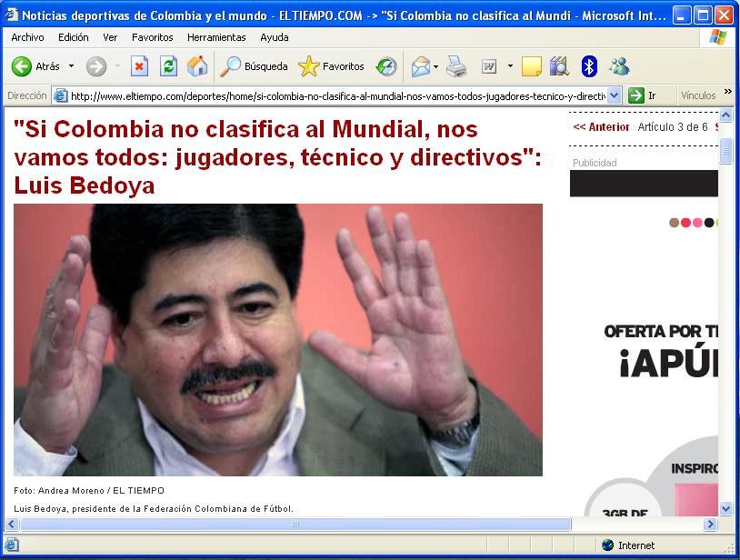Click the eltiempo.com URL address field
The height and width of the screenshot is (560, 740).
[x=338, y=96]
